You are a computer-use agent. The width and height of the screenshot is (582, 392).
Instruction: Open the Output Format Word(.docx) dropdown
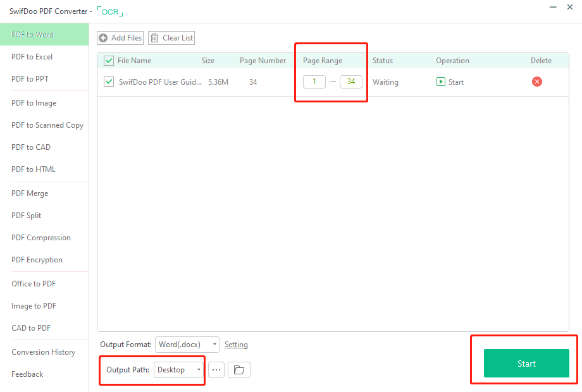click(x=187, y=345)
